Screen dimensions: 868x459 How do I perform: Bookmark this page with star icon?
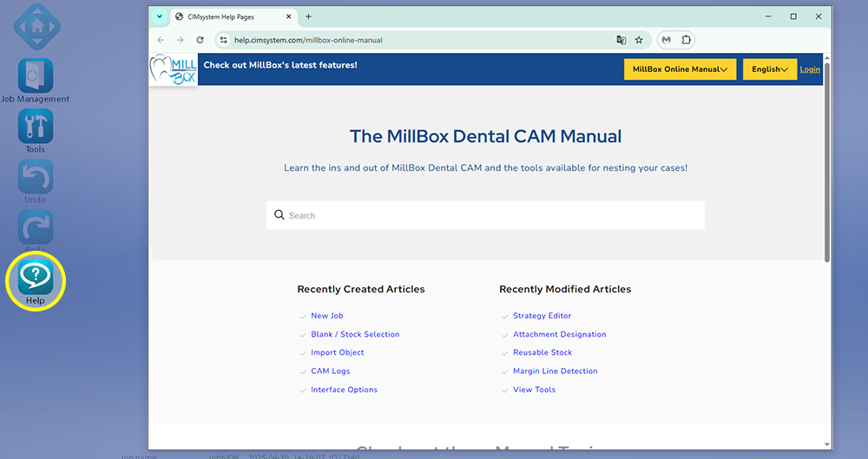point(639,40)
